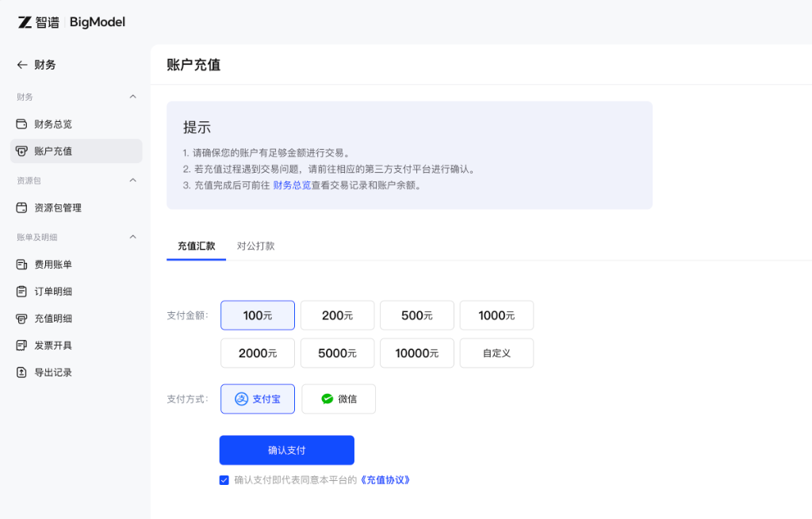This screenshot has width=812, height=519.
Task: Select the 100元 payment amount
Action: [258, 315]
